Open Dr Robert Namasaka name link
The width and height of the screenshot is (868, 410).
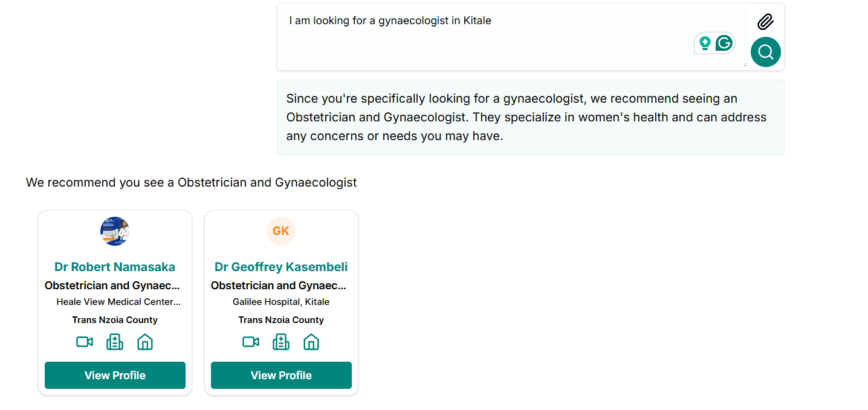click(115, 267)
